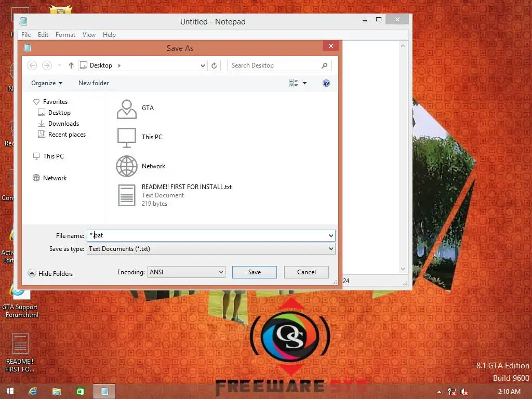Image resolution: width=532 pixels, height=399 pixels.
Task: Open Notepad Help menu
Action: [x=109, y=35]
